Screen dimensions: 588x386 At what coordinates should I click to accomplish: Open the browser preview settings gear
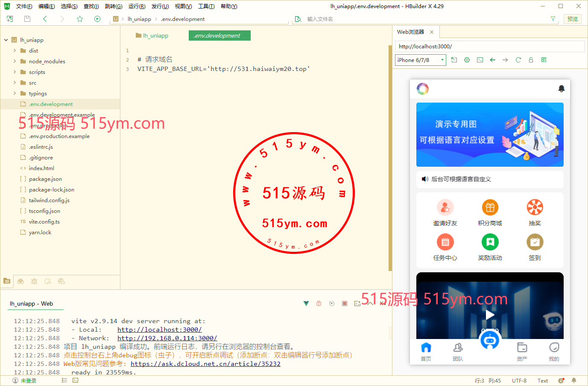[467, 60]
